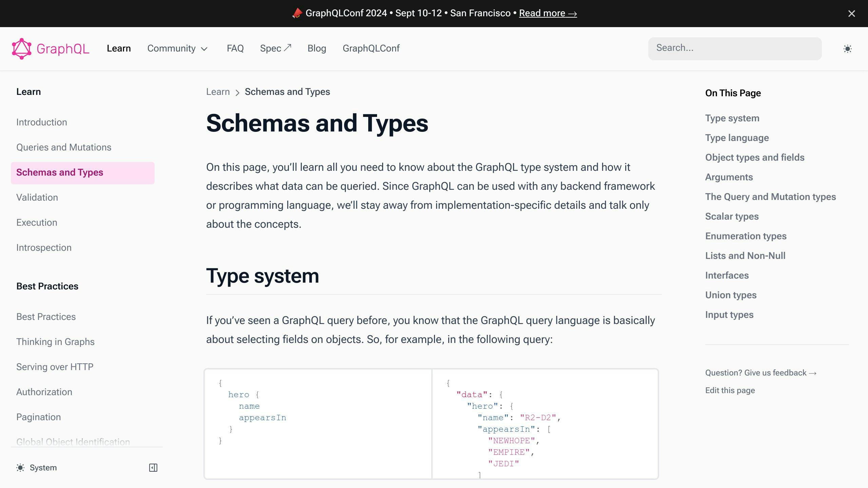Click inside the Search field

(x=734, y=48)
